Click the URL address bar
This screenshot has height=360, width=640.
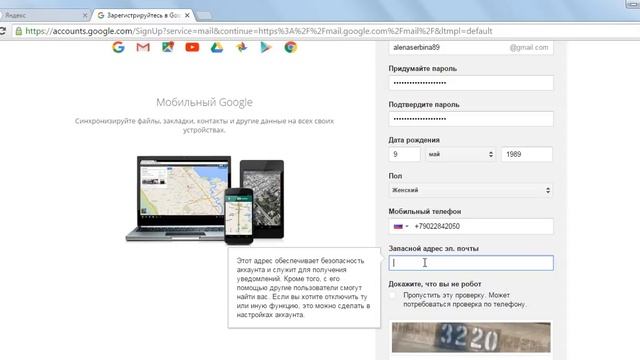[x=259, y=31]
